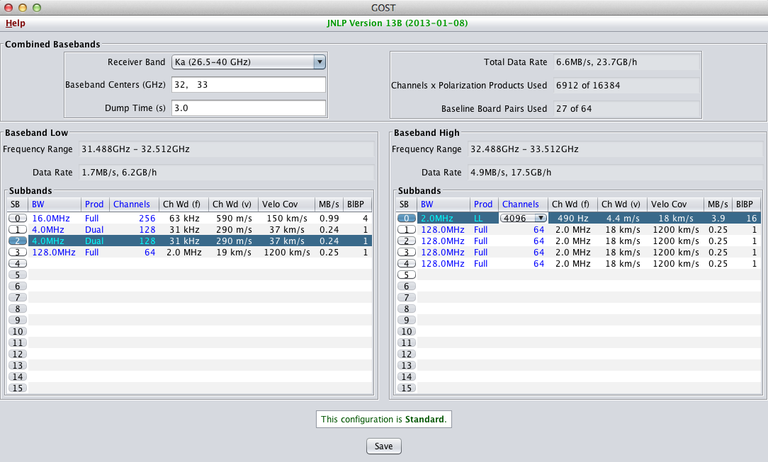Viewport: 768px width, 462px height.
Task: Open the Help menu
Action: (16, 22)
